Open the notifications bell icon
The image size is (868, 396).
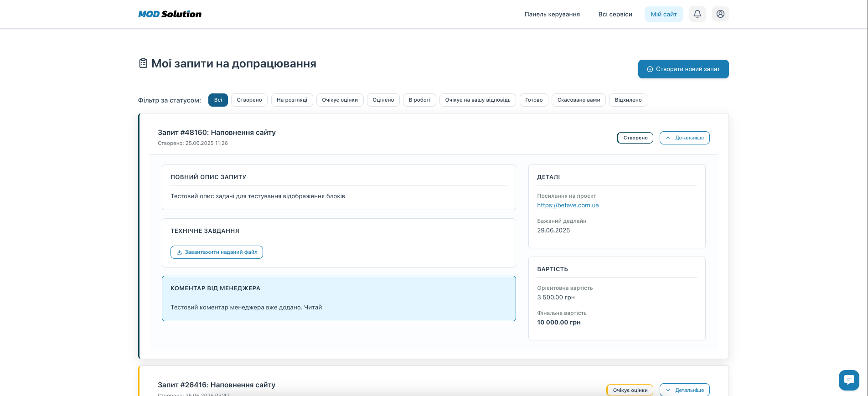[x=697, y=14]
